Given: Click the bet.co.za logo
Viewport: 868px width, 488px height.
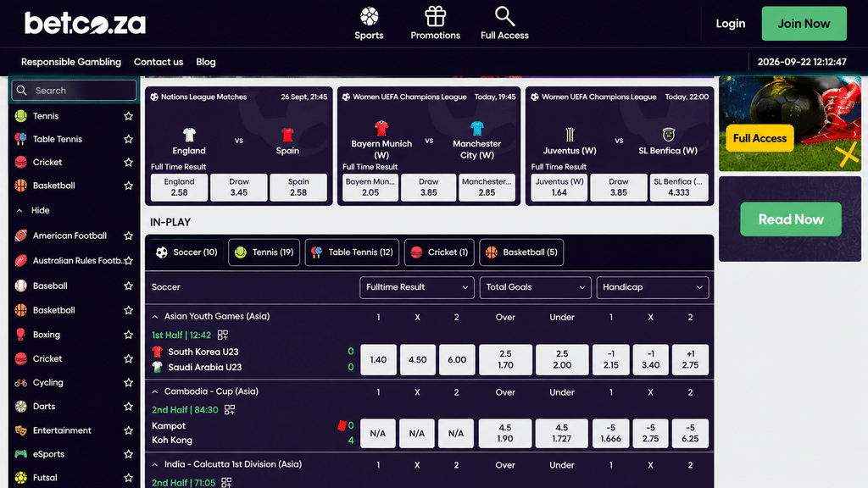Looking at the screenshot, I should (x=85, y=23).
